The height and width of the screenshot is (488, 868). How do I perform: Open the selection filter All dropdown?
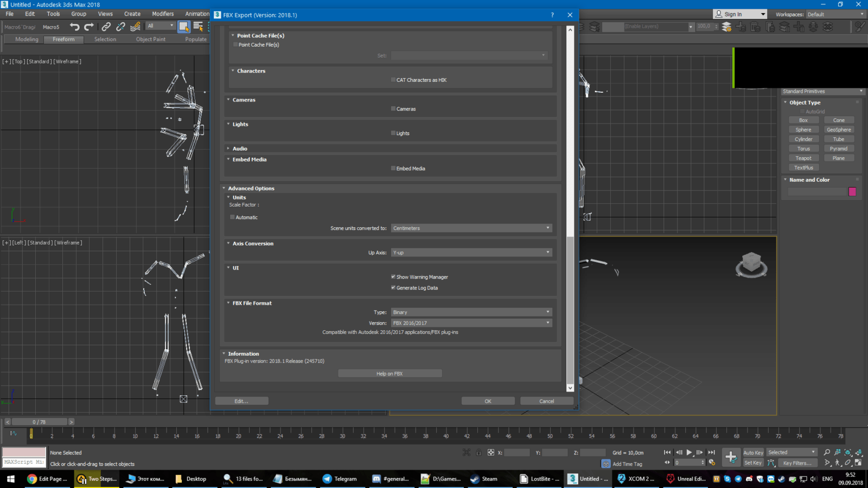161,26
